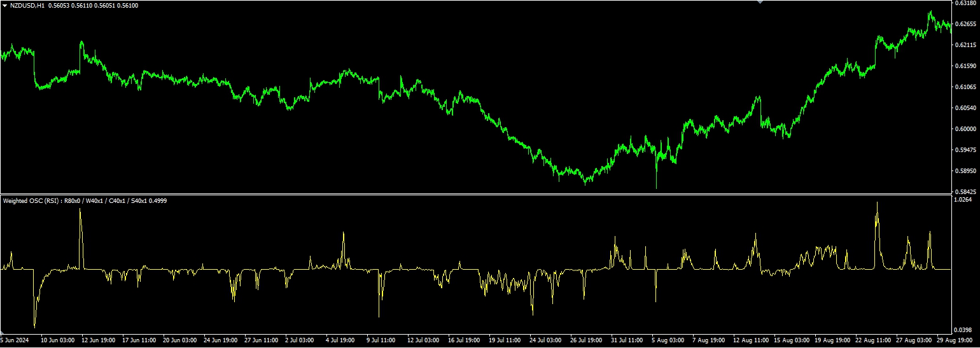Viewport: 980px width, 348px height.
Task: Open the dropdown triangle beside NZDUSD,H1
Action: point(4,5)
